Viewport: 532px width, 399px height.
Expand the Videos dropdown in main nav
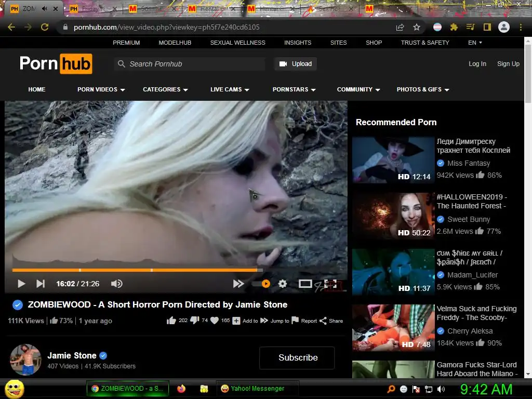point(101,89)
